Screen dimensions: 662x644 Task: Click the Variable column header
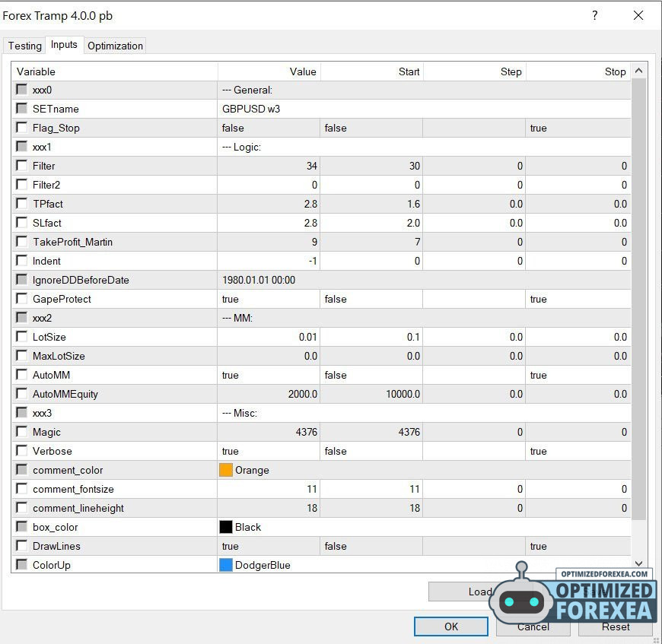click(x=115, y=71)
